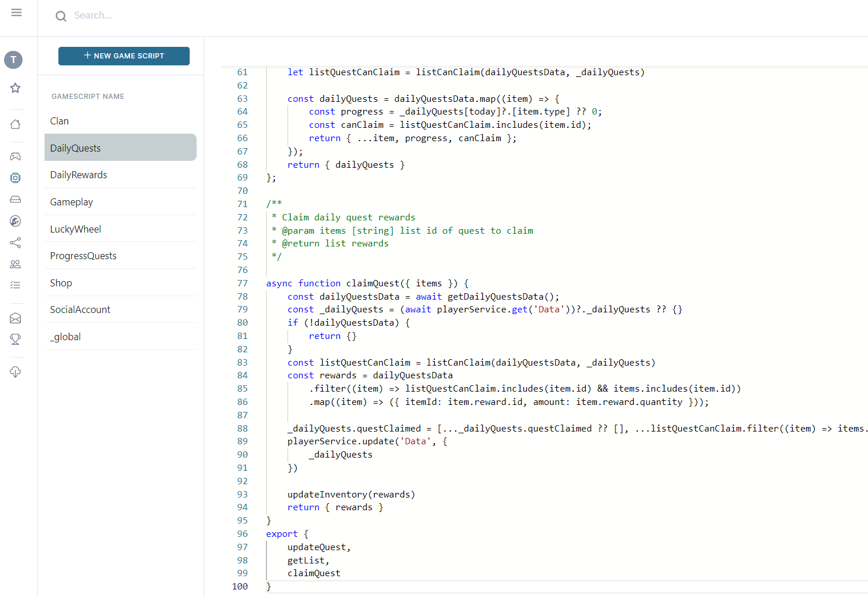This screenshot has width=868, height=597.
Task: Create a new game script
Action: point(124,56)
